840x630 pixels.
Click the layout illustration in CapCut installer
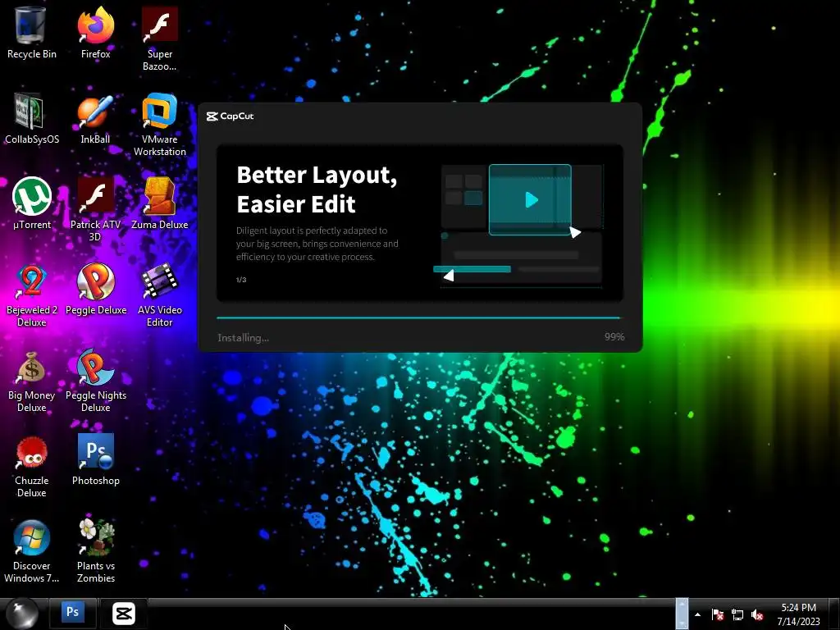click(519, 226)
